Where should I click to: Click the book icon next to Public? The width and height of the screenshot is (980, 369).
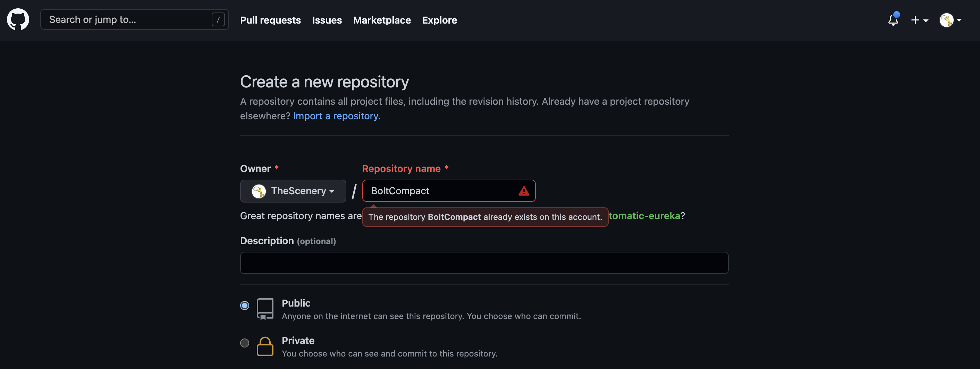265,309
